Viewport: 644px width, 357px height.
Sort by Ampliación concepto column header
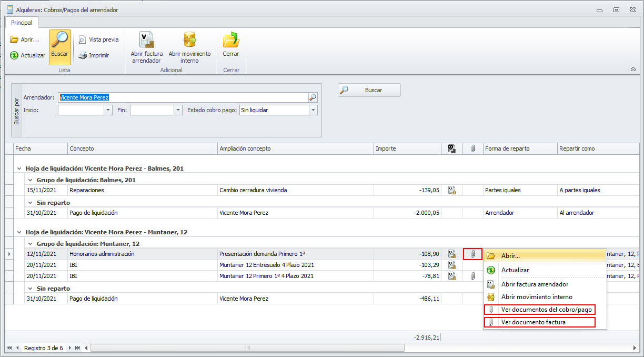coord(296,148)
